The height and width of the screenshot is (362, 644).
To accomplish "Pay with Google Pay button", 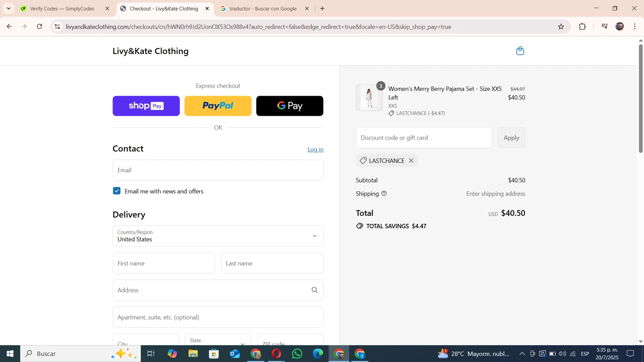I will point(290,106).
